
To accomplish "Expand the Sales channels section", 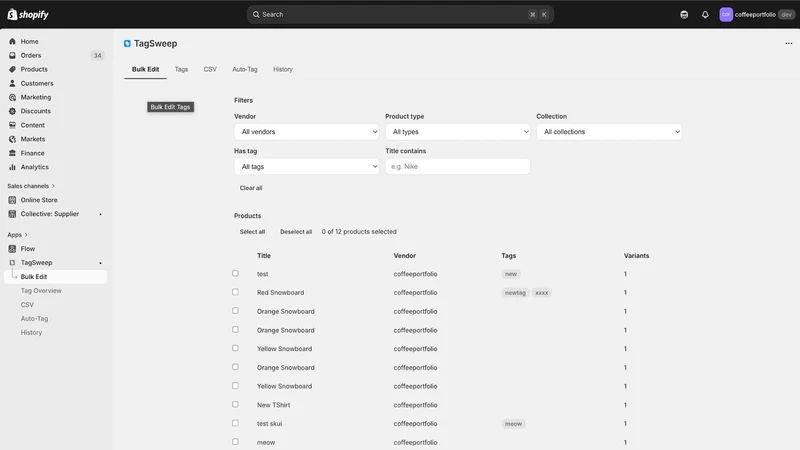I will [31, 186].
